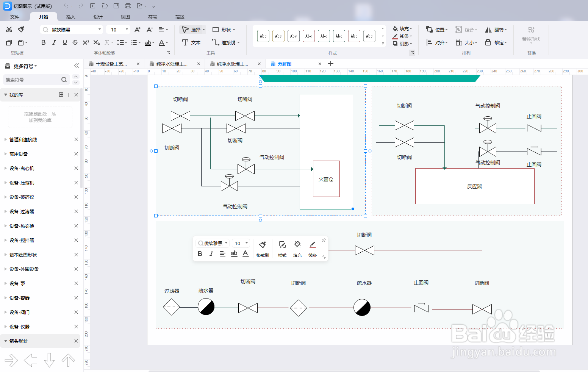Toggle Bold in ribbon
The height and width of the screenshot is (372, 588).
point(44,42)
